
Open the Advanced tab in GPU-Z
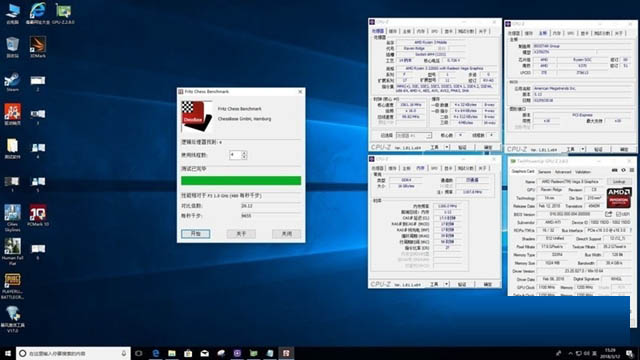pyautogui.click(x=562, y=172)
